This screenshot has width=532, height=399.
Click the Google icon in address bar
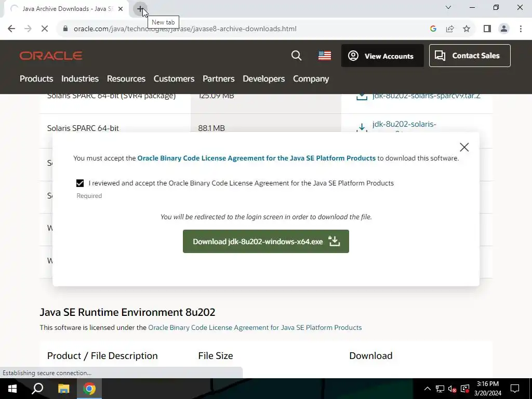tap(433, 29)
